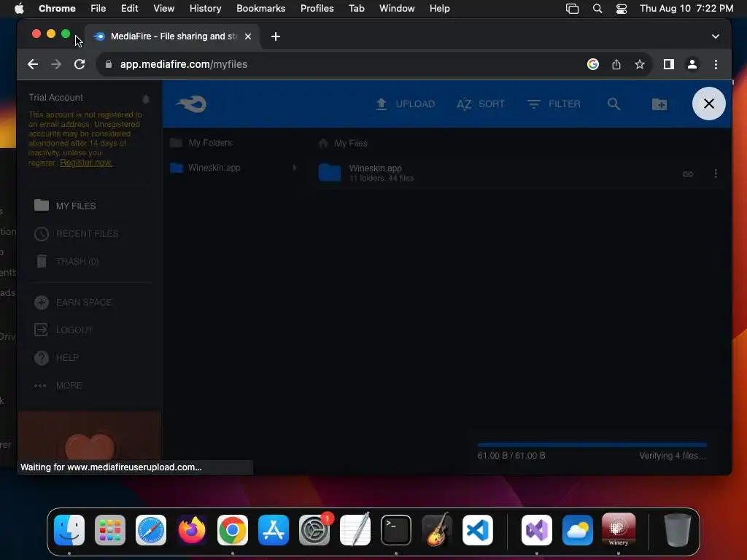Open the History menu in menu bar

click(205, 9)
